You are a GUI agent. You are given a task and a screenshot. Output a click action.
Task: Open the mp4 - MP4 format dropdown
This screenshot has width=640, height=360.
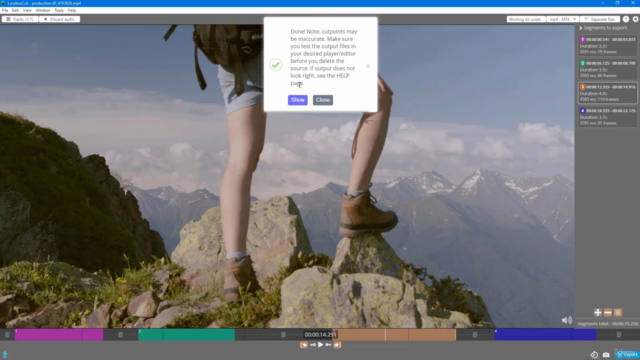562,19
